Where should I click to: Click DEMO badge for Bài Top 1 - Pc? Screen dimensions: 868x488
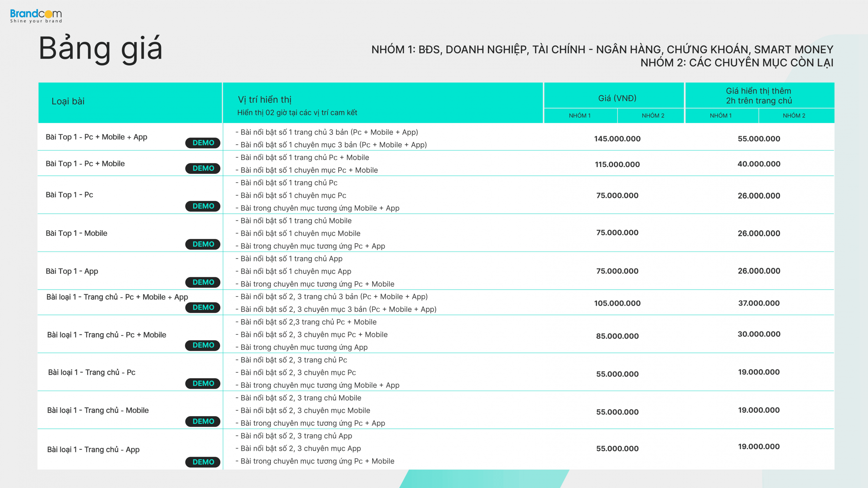[203, 206]
